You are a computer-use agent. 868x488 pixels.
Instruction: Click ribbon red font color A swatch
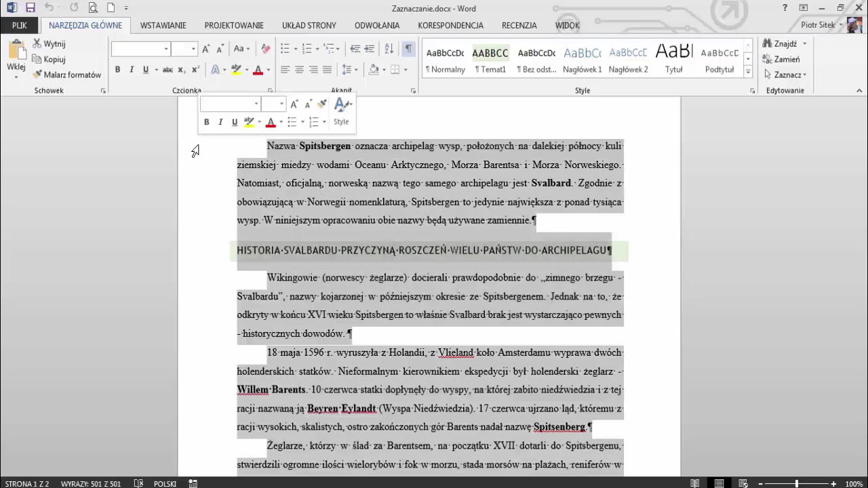point(258,69)
